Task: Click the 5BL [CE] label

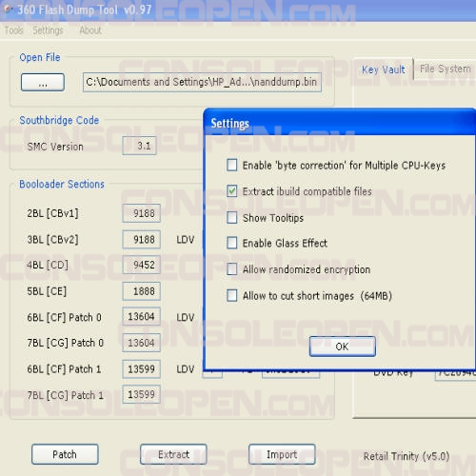Action: pyautogui.click(x=47, y=291)
